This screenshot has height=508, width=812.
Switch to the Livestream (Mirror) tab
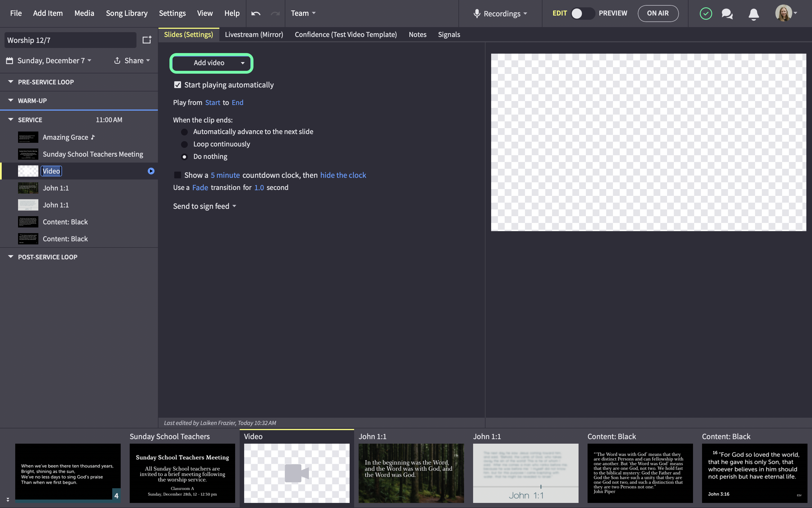[x=254, y=35]
